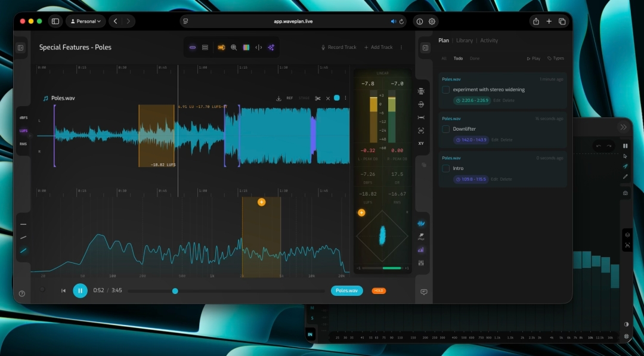This screenshot has height=356, width=644.
Task: Click the purple bar chart analyzer icon
Action: [x=421, y=250]
